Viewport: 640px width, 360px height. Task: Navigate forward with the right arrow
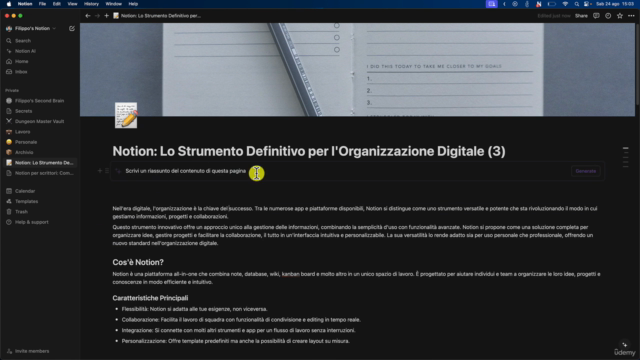97,16
